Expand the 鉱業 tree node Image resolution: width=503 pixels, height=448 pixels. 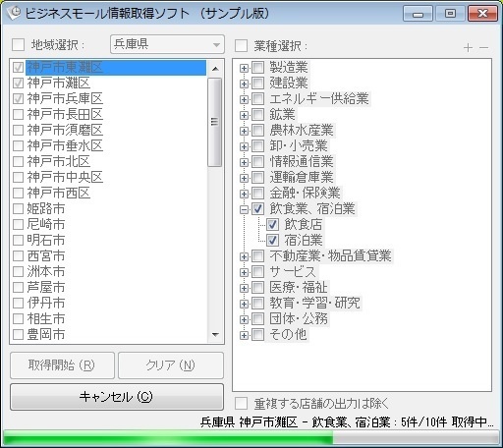[244, 115]
